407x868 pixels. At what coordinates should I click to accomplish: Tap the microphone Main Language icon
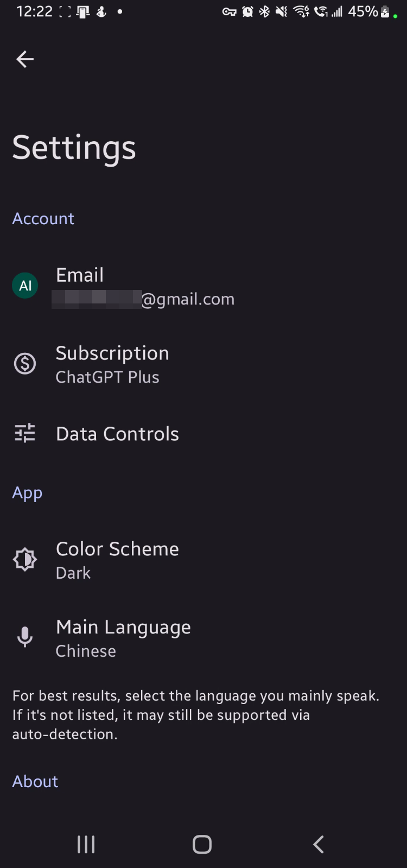click(25, 637)
